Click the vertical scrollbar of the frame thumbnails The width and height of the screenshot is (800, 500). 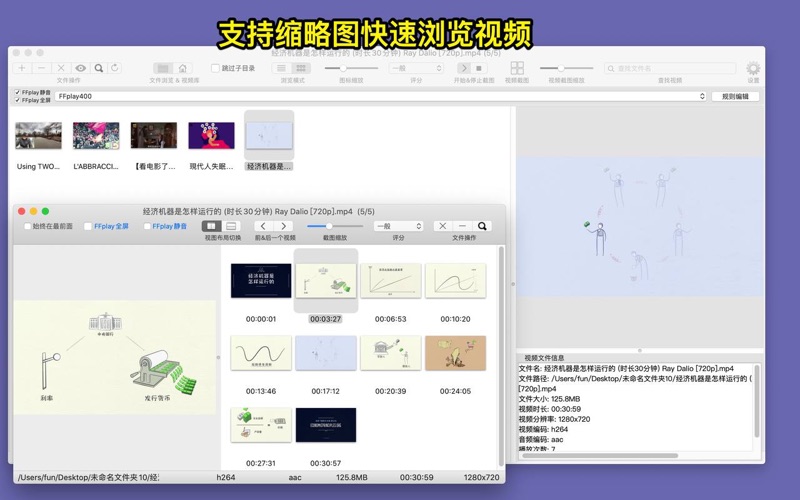tap(502, 356)
